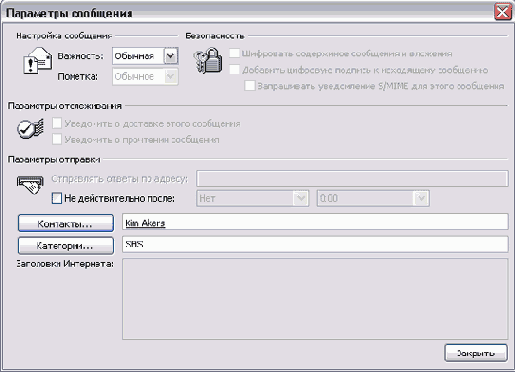The height and width of the screenshot is (372, 515).
Task: Tick the encrypt message contents checkbox
Action: pyautogui.click(x=234, y=53)
